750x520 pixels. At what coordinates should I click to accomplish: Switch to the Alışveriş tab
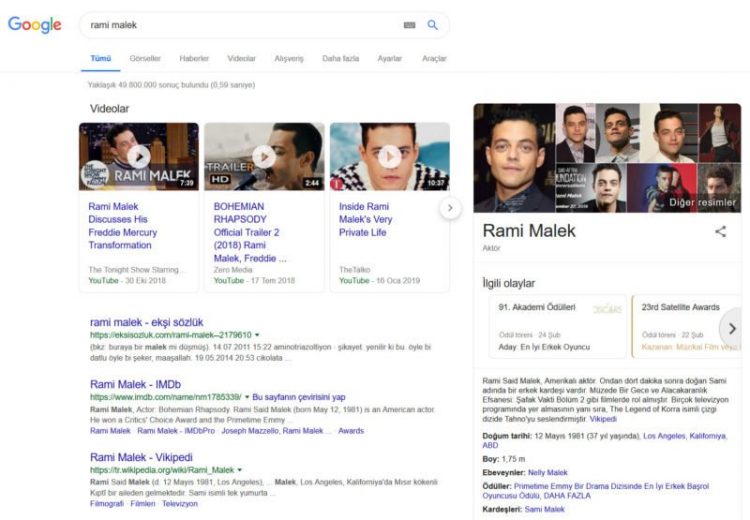point(289,58)
